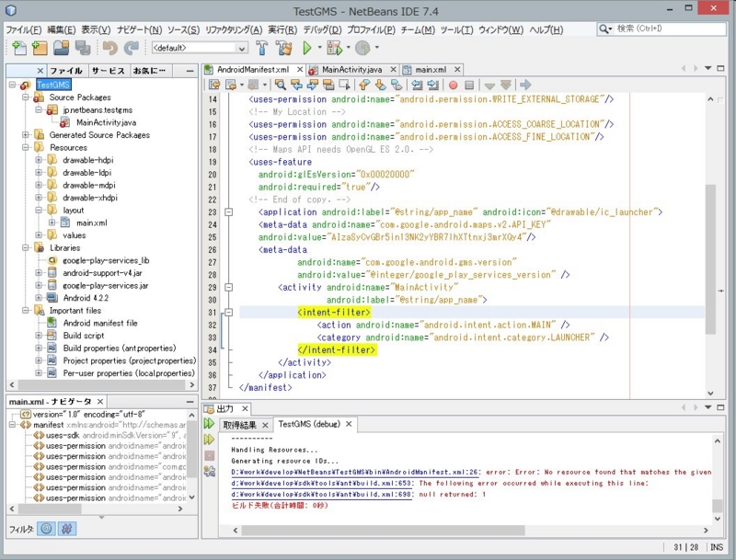Click the Build Project hammer icon
This screenshot has width=736, height=560.
tap(262, 48)
